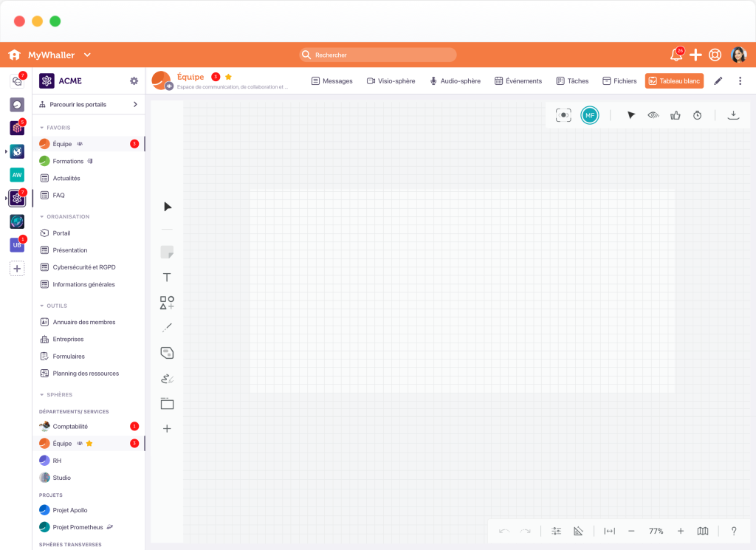This screenshot has height=550, width=756.
Task: Open Cybersécurité et RGPD page
Action: coord(84,267)
